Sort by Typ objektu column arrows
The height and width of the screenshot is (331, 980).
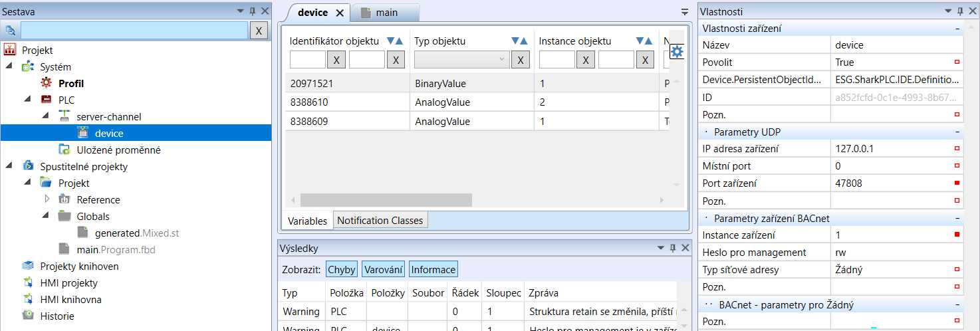(x=520, y=41)
